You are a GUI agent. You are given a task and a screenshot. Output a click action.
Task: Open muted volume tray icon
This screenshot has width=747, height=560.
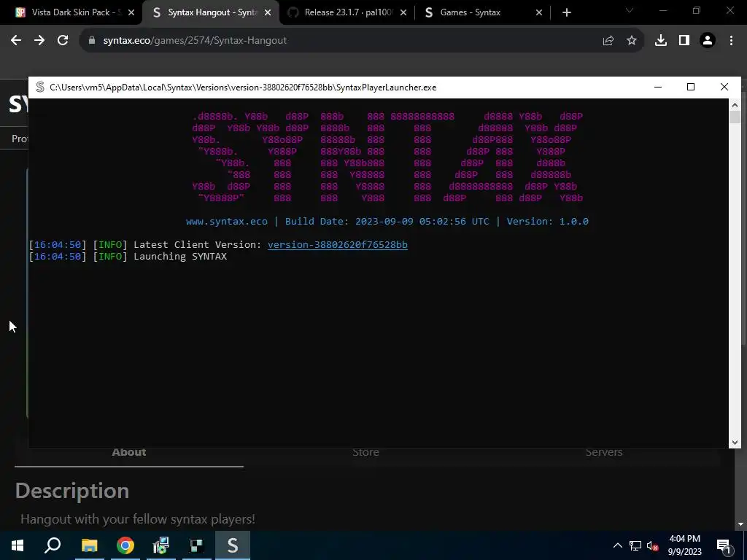click(x=652, y=545)
